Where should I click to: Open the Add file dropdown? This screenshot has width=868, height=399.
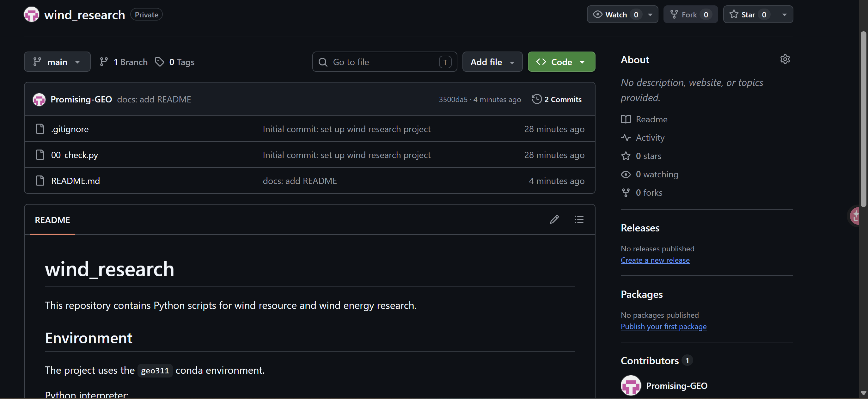[492, 62]
